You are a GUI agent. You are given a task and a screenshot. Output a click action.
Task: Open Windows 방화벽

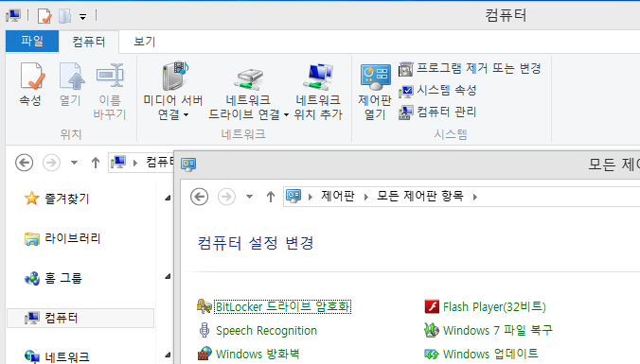pos(258,354)
